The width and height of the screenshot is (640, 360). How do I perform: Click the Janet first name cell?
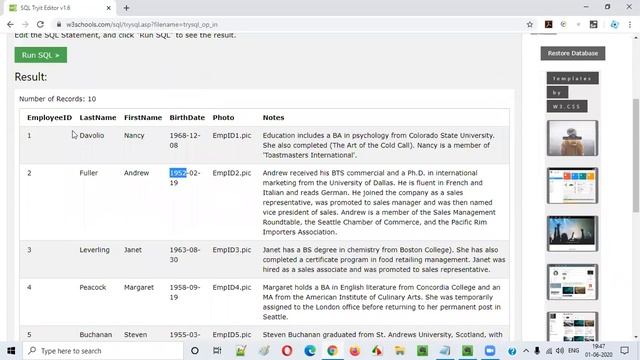[x=133, y=250]
